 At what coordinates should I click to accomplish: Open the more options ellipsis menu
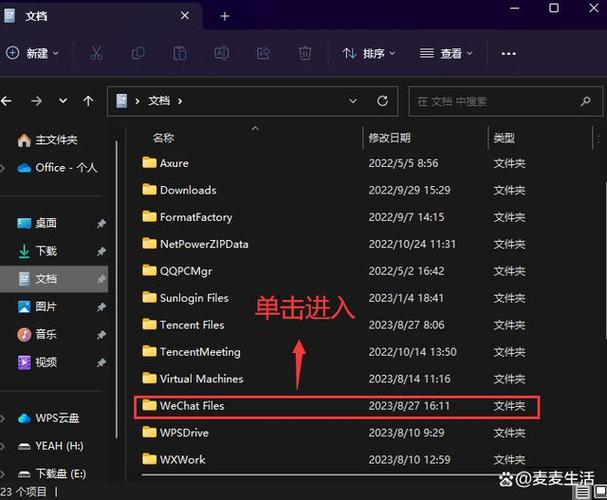508,53
